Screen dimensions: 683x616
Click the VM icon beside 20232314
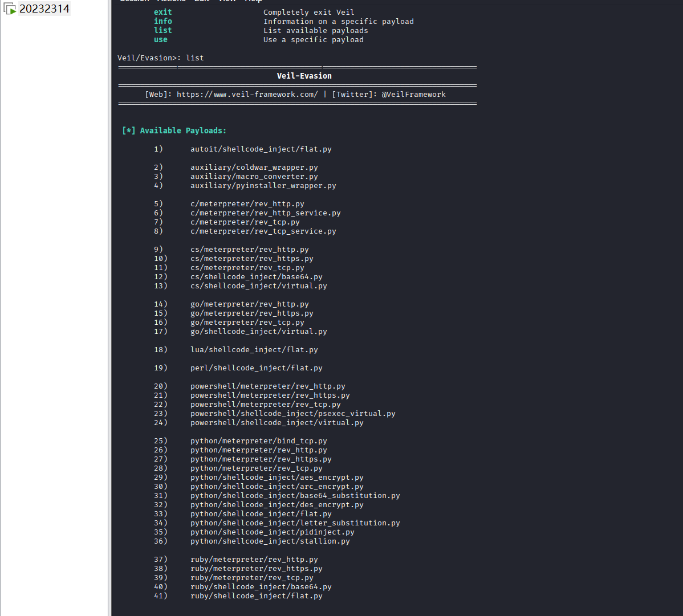(10, 9)
